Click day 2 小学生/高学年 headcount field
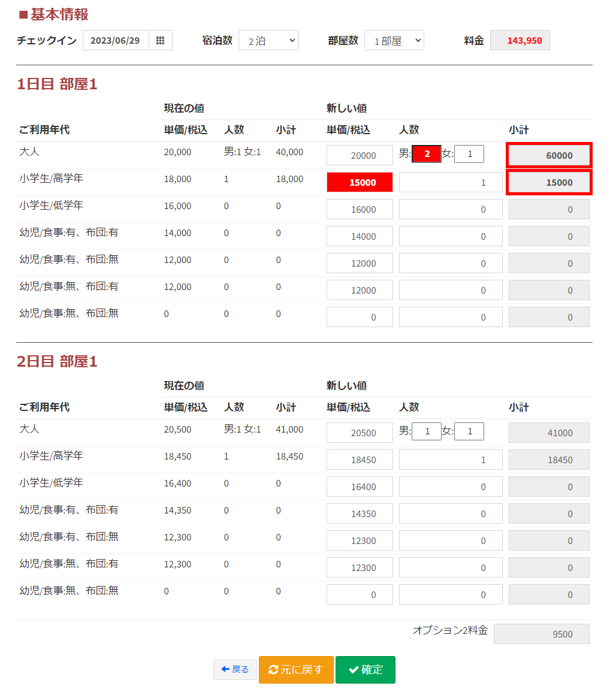The image size is (616, 689). pyautogui.click(x=451, y=460)
